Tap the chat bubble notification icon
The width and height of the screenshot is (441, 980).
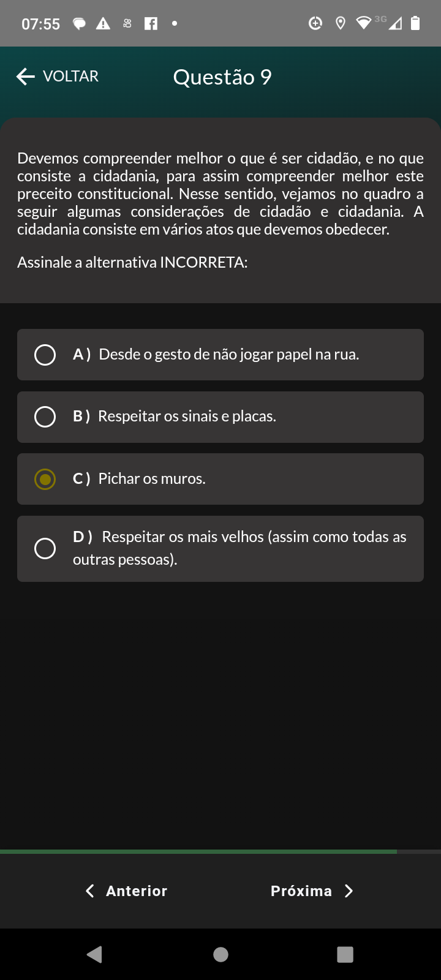[x=79, y=24]
